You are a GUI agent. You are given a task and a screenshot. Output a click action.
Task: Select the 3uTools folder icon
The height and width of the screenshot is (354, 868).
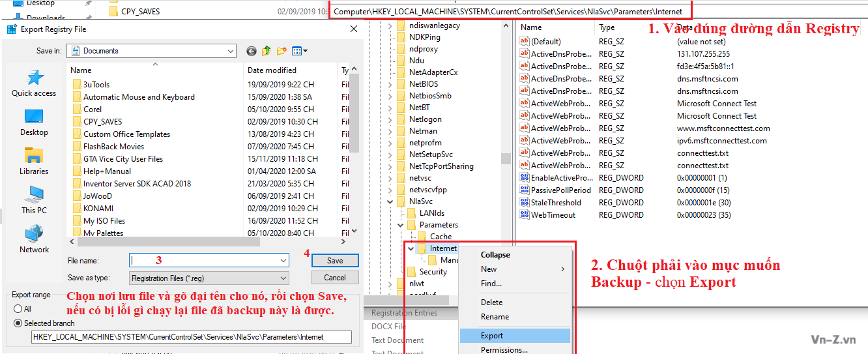point(76,85)
